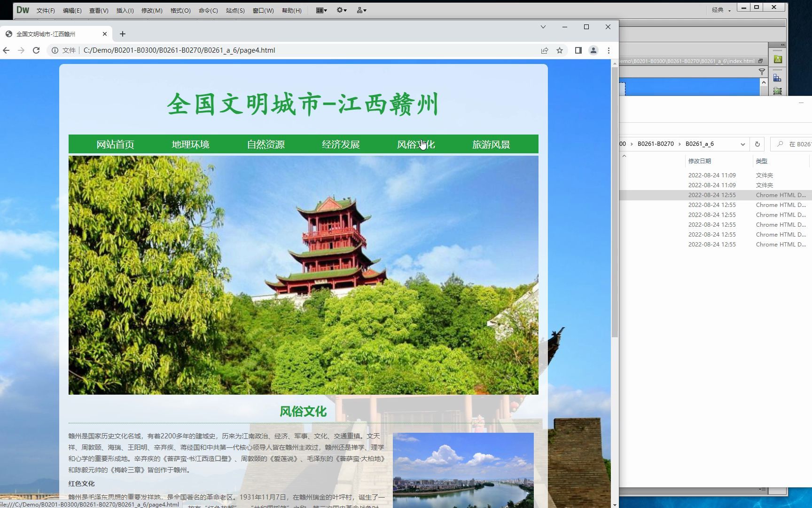Open Chrome profile avatar
Screen dimensions: 812x508
[593, 50]
